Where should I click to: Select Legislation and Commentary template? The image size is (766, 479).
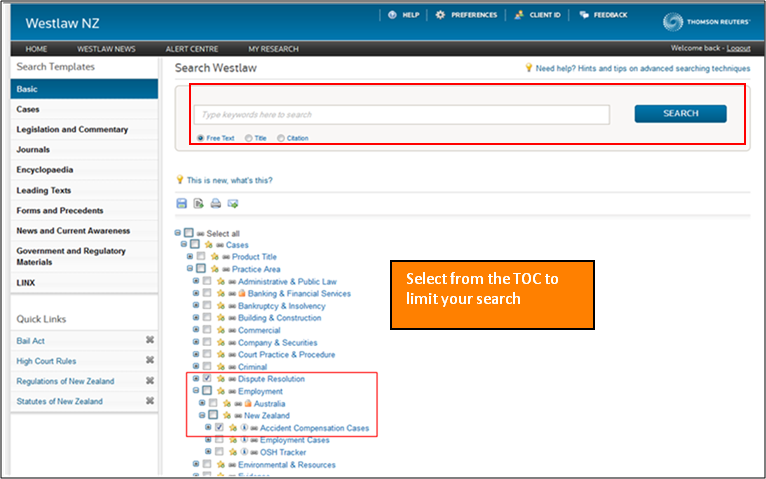(x=84, y=129)
